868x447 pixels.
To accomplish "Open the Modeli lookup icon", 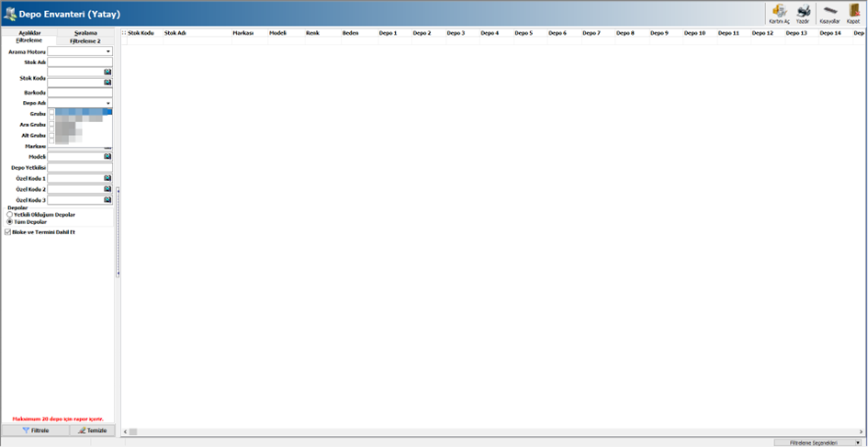I will click(108, 157).
